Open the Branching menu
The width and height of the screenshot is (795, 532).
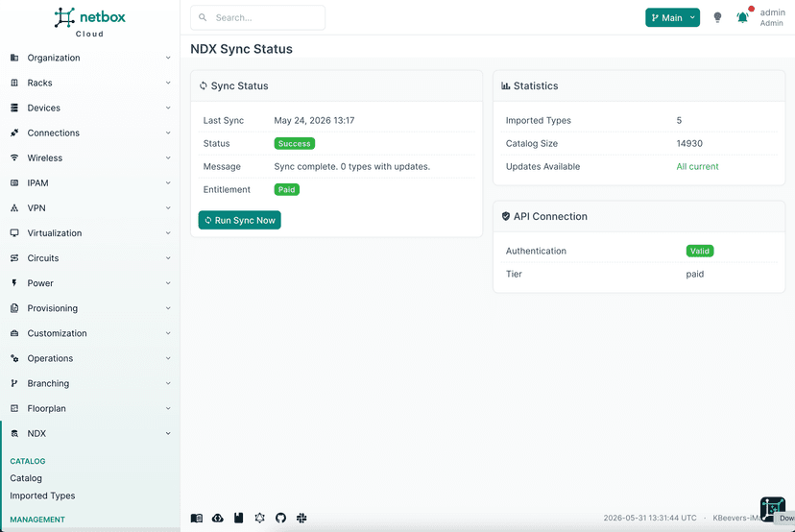tap(90, 383)
